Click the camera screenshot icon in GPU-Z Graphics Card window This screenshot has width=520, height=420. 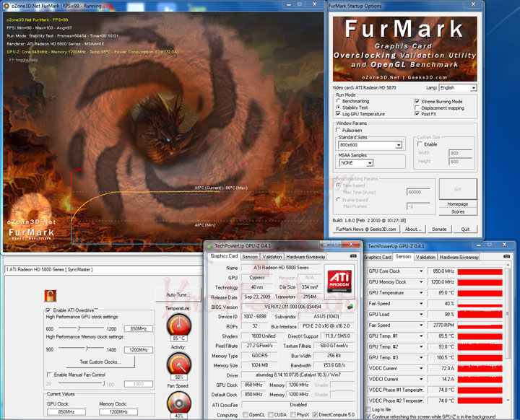[353, 256]
